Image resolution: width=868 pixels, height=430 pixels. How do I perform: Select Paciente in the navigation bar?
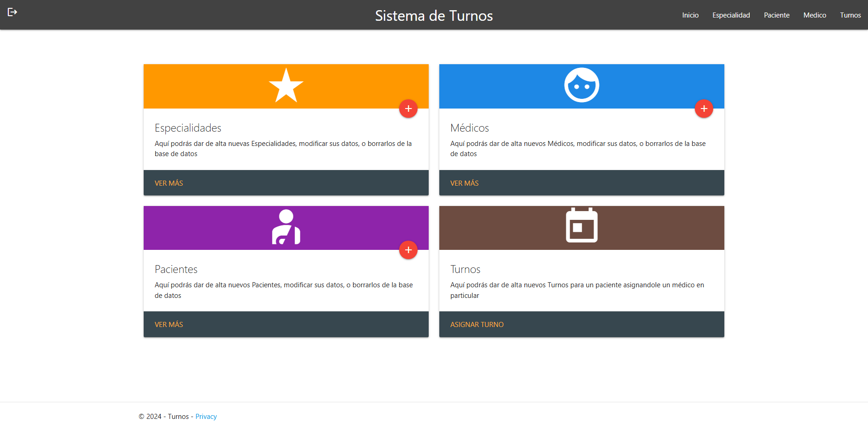click(777, 15)
